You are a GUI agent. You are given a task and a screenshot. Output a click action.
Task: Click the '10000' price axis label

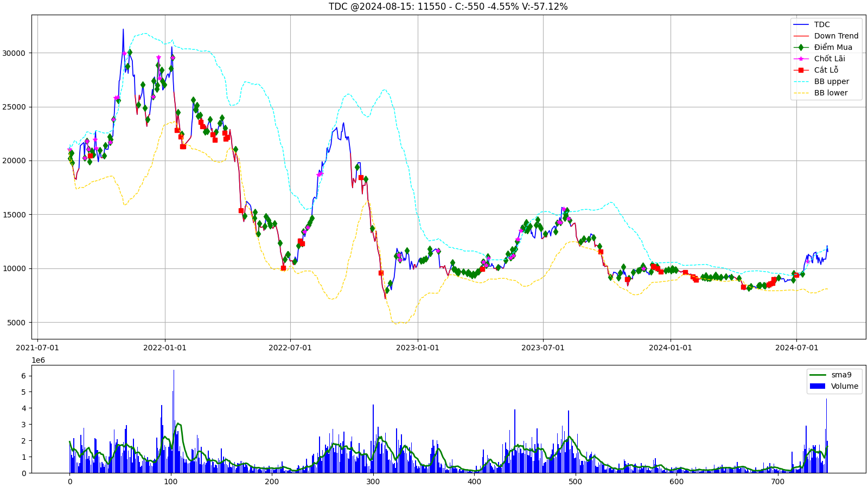pos(14,268)
